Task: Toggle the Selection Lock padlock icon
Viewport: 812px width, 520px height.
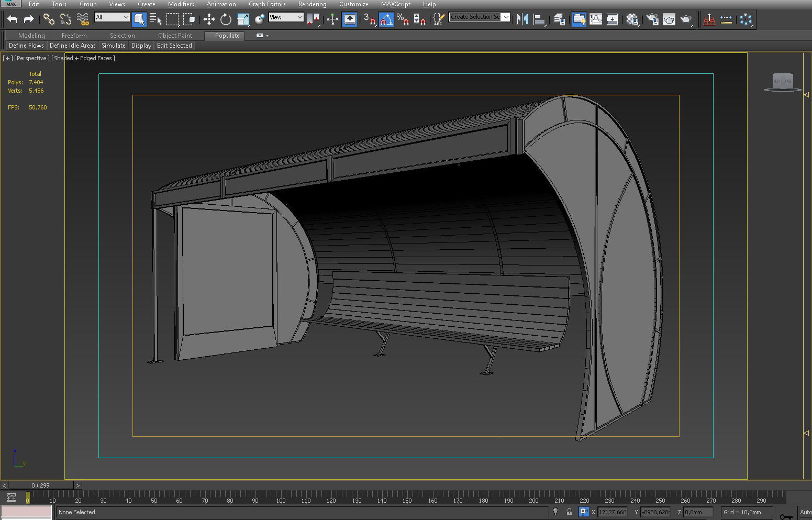Action: click(569, 512)
